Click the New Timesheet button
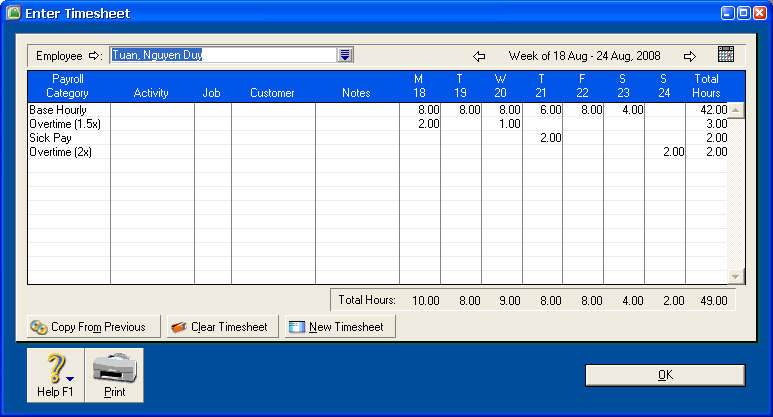The height and width of the screenshot is (417, 773). (340, 327)
